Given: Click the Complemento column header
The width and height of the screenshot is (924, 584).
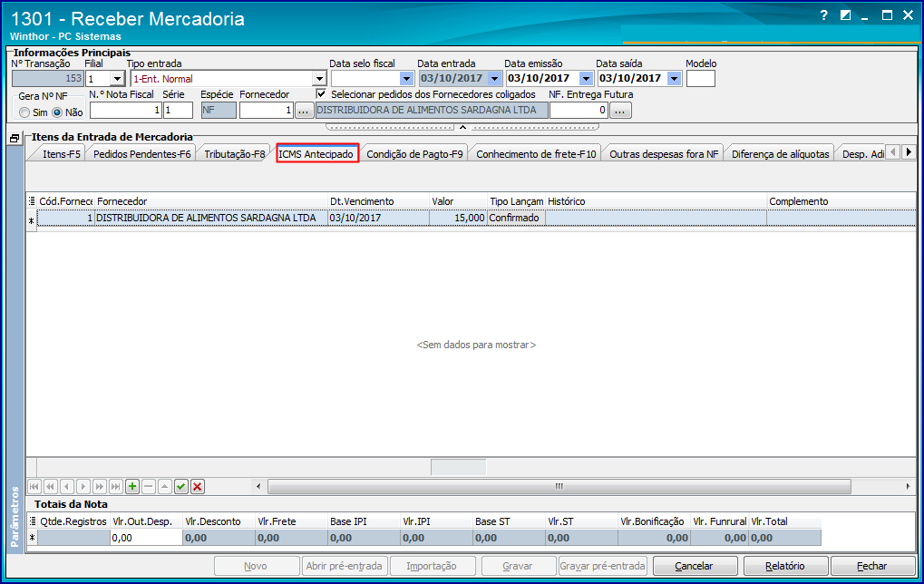Looking at the screenshot, I should (841, 201).
